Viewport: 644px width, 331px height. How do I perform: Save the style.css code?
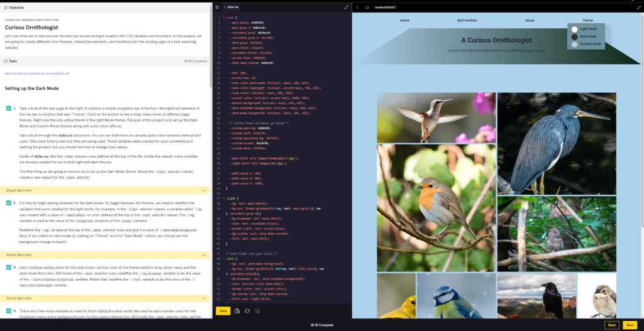[223, 311]
